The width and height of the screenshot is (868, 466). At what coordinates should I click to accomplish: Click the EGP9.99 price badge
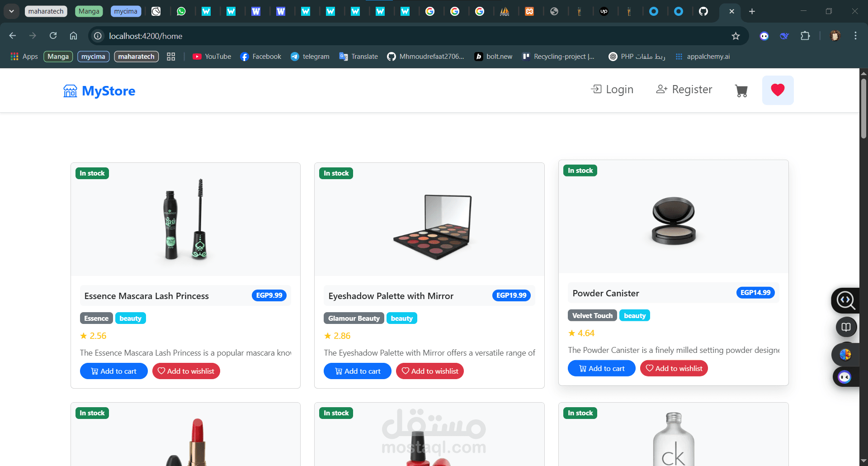point(269,295)
